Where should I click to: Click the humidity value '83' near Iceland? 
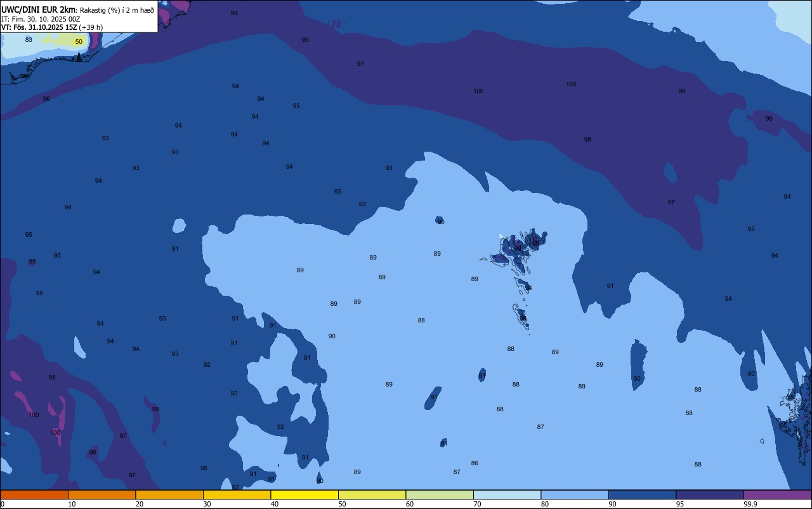pyautogui.click(x=29, y=39)
